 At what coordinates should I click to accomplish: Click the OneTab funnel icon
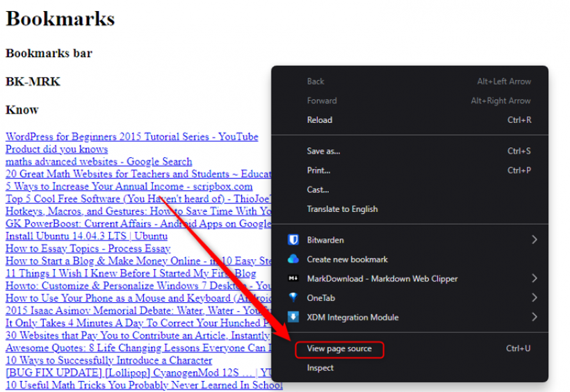[293, 297]
